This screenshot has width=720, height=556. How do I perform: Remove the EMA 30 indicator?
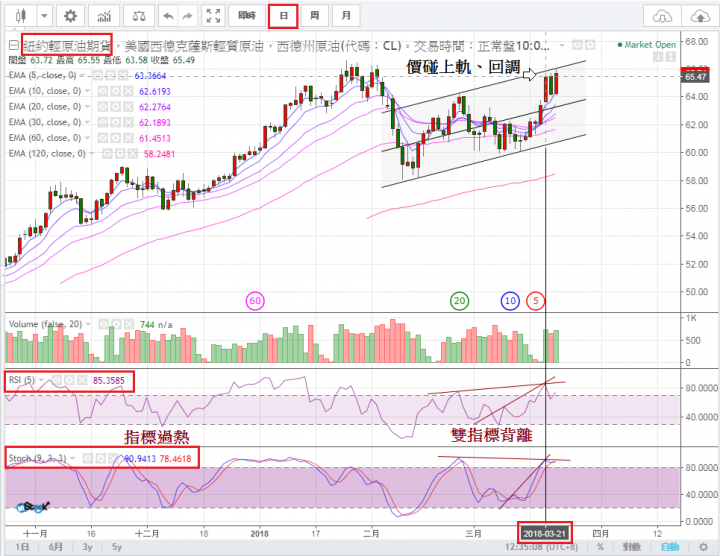128,123
